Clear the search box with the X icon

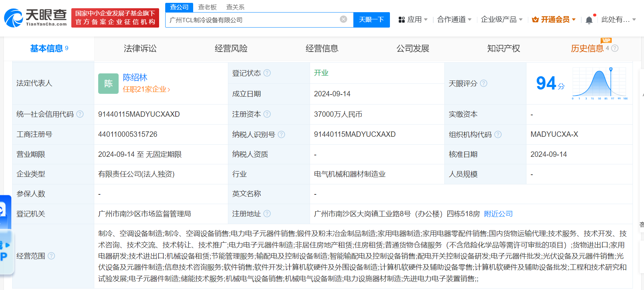tap(343, 19)
